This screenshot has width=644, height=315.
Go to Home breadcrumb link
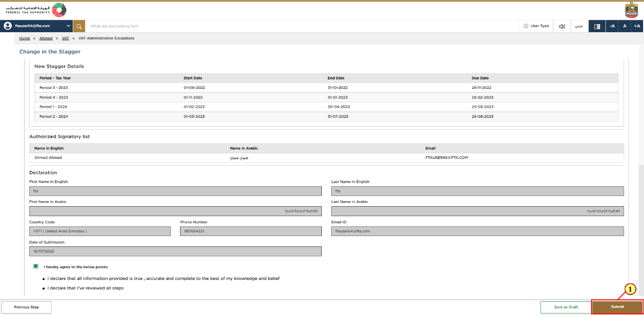point(25,38)
